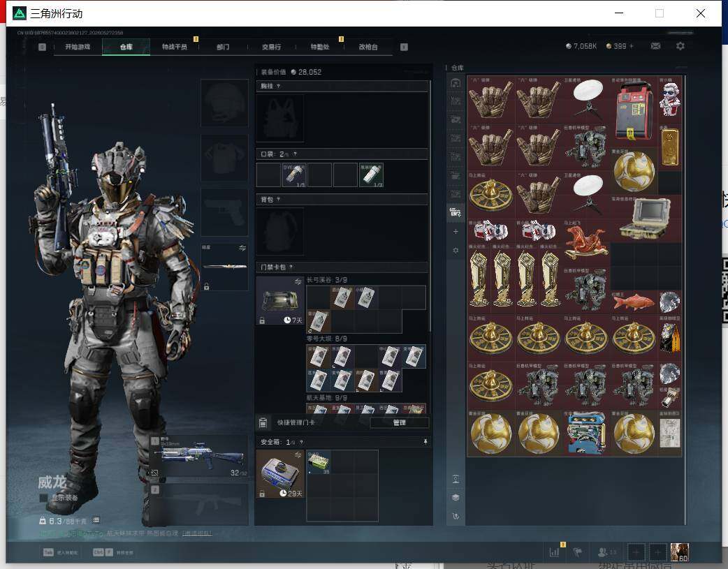Add currency via plus beside 399
This screenshot has width=728, height=569.
pos(632,46)
